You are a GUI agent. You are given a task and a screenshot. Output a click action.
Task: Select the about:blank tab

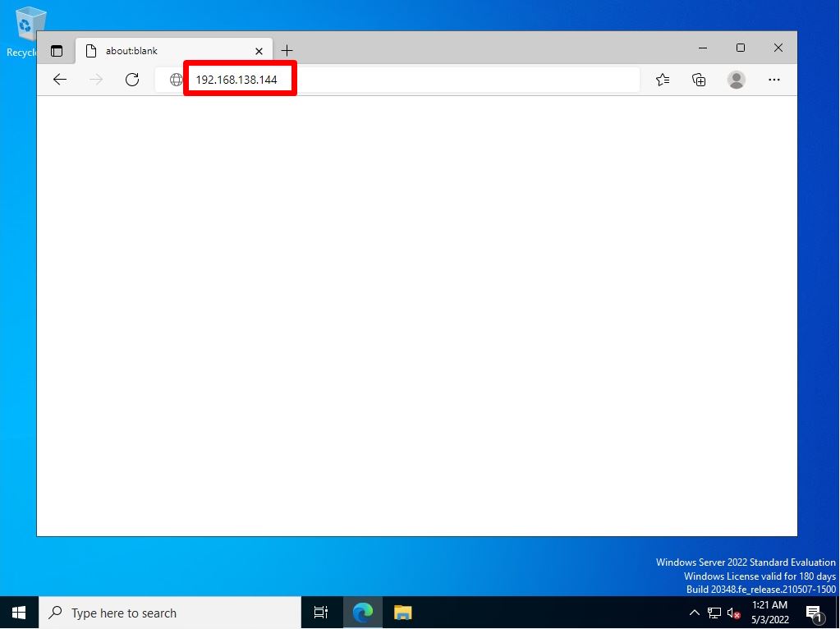173,51
